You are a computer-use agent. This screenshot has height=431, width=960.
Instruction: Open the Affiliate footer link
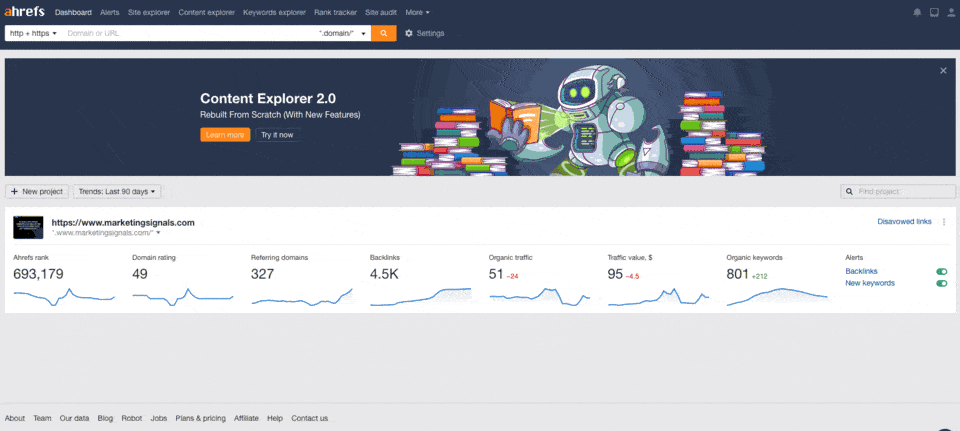(x=246, y=418)
